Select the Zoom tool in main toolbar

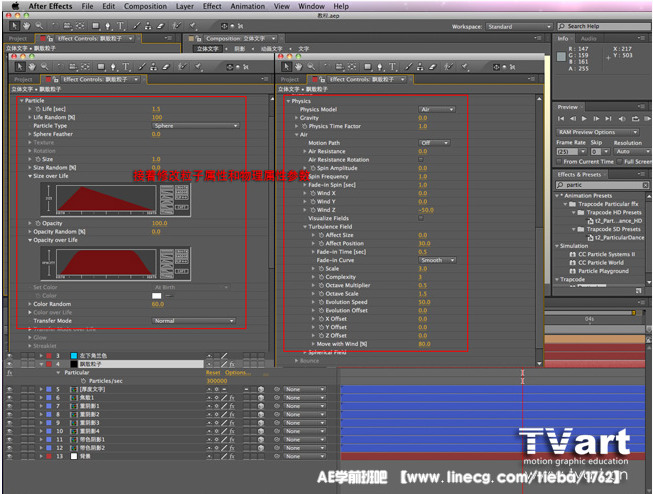pyautogui.click(x=39, y=26)
